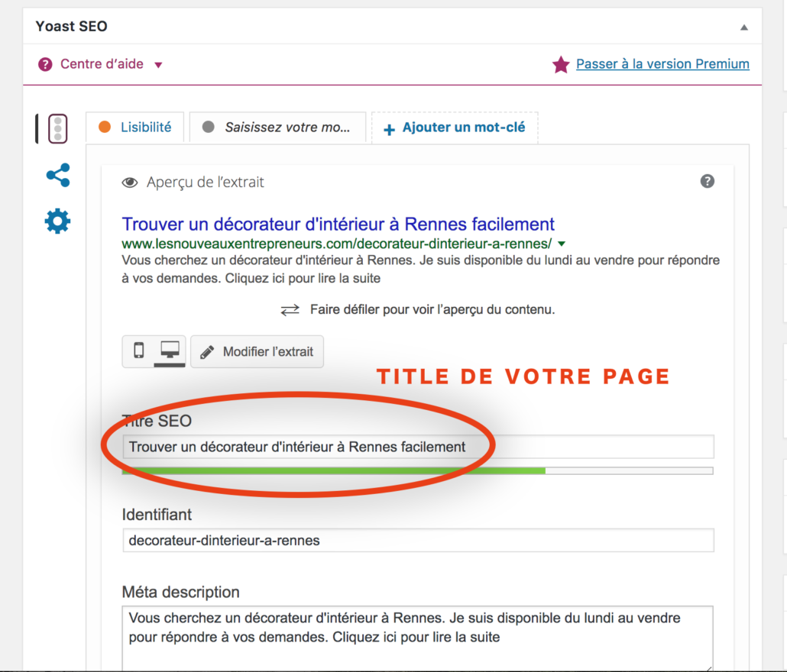Screen dimensions: 787x672
Task: Click the Méta description text area
Action: pyautogui.click(x=418, y=638)
